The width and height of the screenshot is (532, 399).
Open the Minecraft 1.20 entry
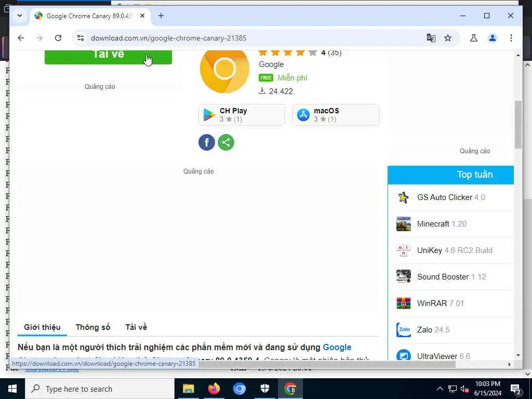(442, 224)
